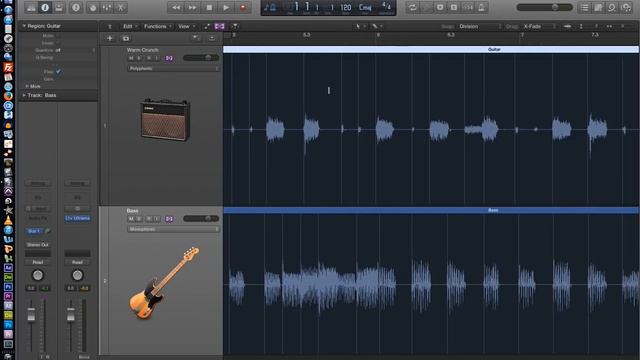Screen dimensions: 640x360
Task: Toggle the Metronome click button
Action: tap(482, 7)
